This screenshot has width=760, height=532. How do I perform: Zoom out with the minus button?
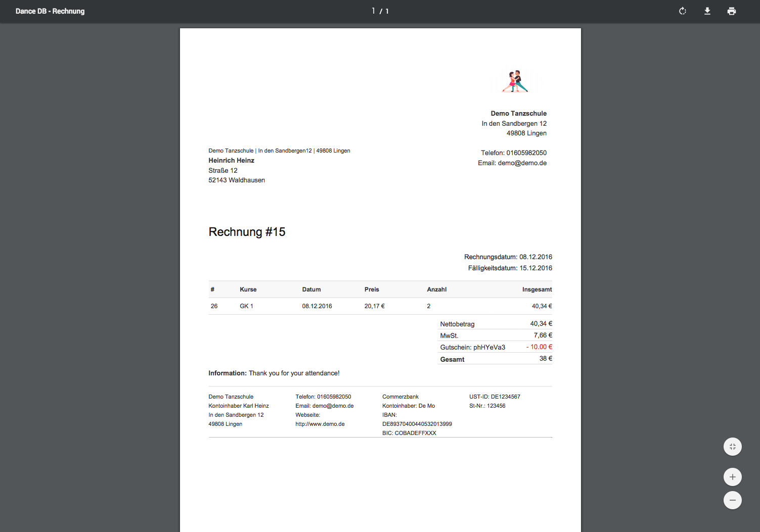coord(733,500)
